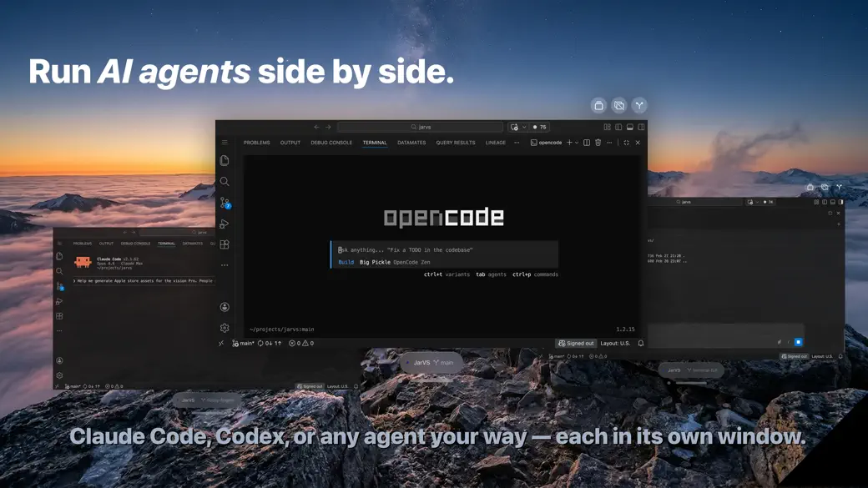This screenshot has width=868, height=488.
Task: Switch to DATAMATES tab in center window
Action: click(x=411, y=143)
